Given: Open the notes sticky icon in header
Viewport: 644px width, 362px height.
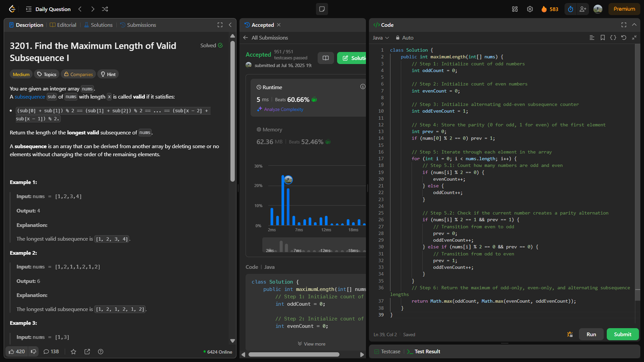Looking at the screenshot, I should point(321,9).
